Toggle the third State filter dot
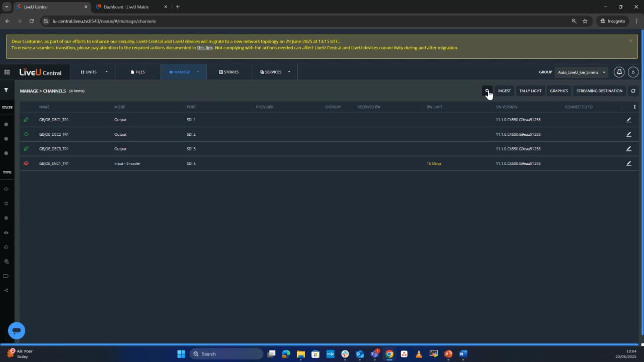The height and width of the screenshot is (362, 644). coord(6,153)
